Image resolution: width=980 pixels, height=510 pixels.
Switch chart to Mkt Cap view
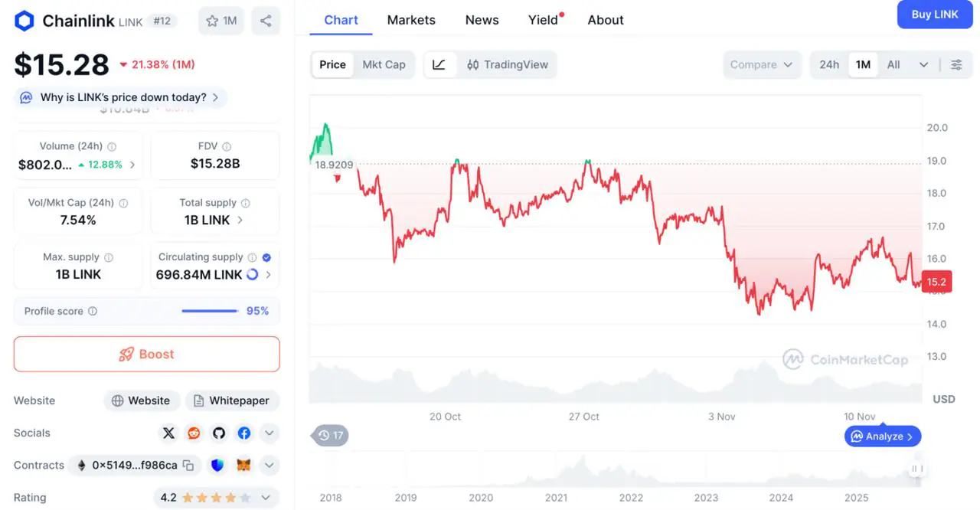coord(384,65)
